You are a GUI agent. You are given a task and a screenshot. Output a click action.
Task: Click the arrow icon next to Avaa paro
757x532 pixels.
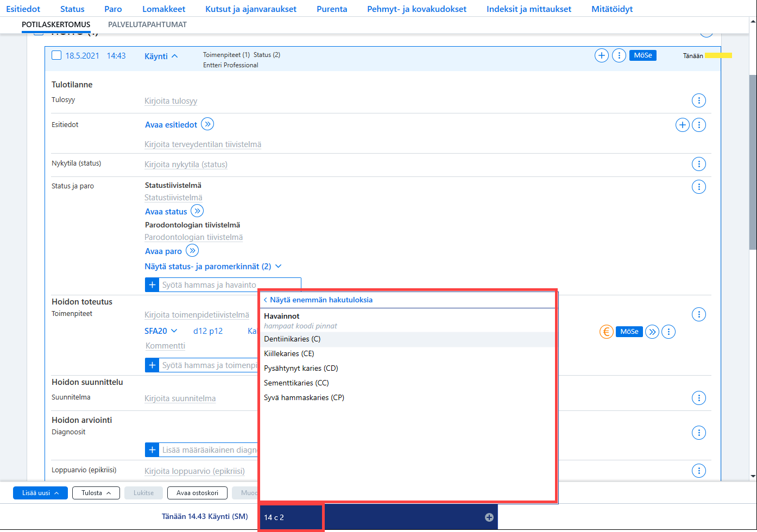[x=192, y=250]
